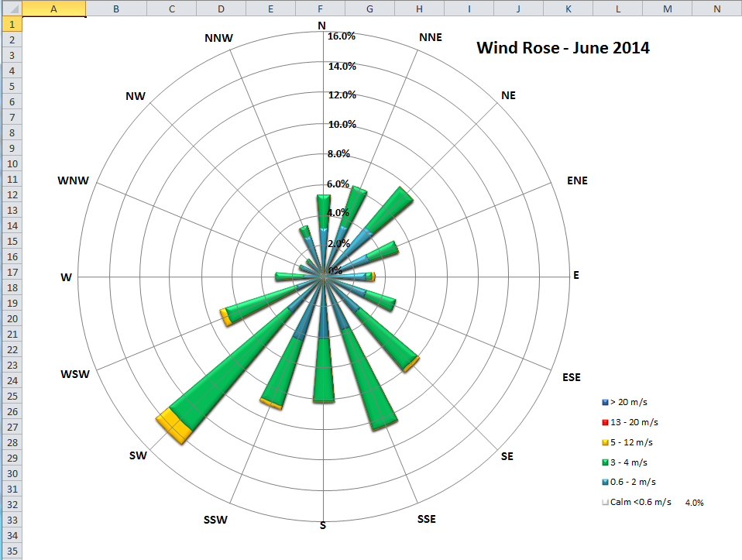Select row 1 header
The width and height of the screenshot is (742, 560).
11,24
